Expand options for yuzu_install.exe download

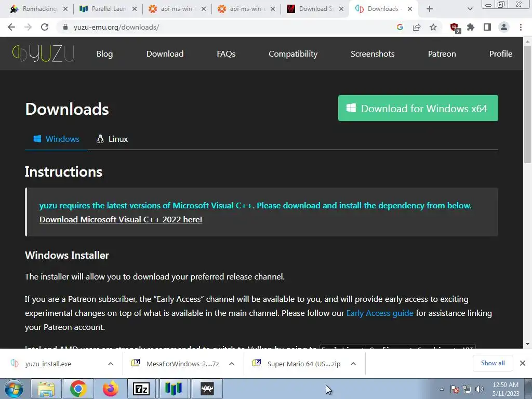111,364
